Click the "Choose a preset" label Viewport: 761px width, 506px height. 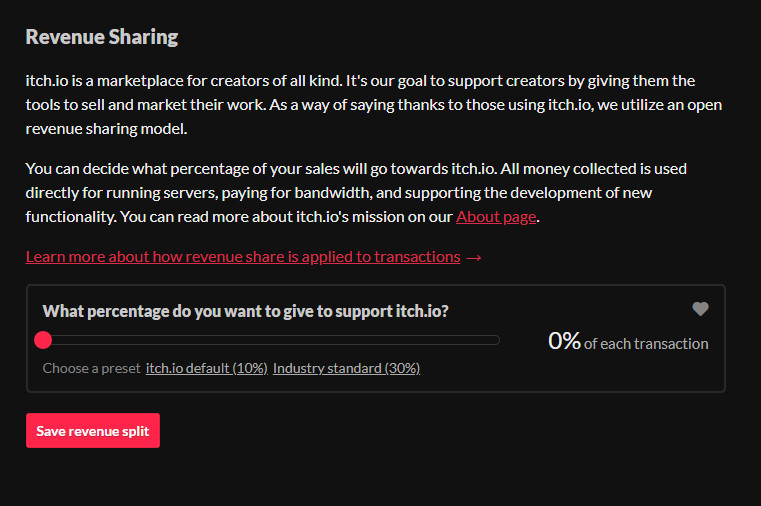[x=91, y=368]
